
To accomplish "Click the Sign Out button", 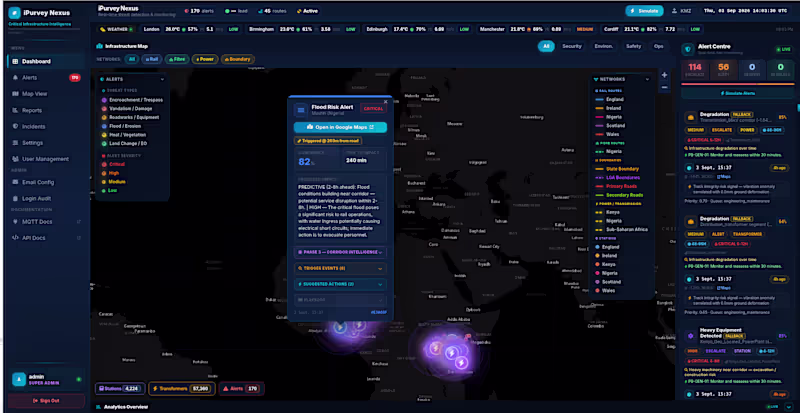I will [x=46, y=401].
